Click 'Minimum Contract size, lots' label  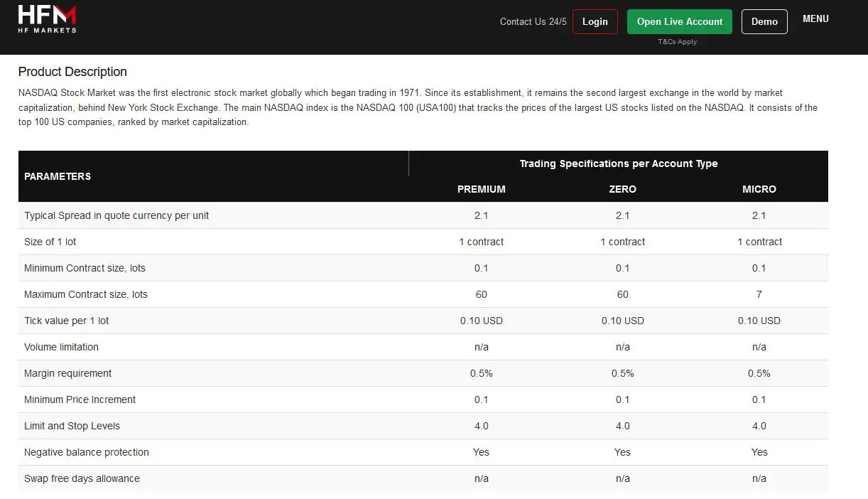click(x=85, y=268)
